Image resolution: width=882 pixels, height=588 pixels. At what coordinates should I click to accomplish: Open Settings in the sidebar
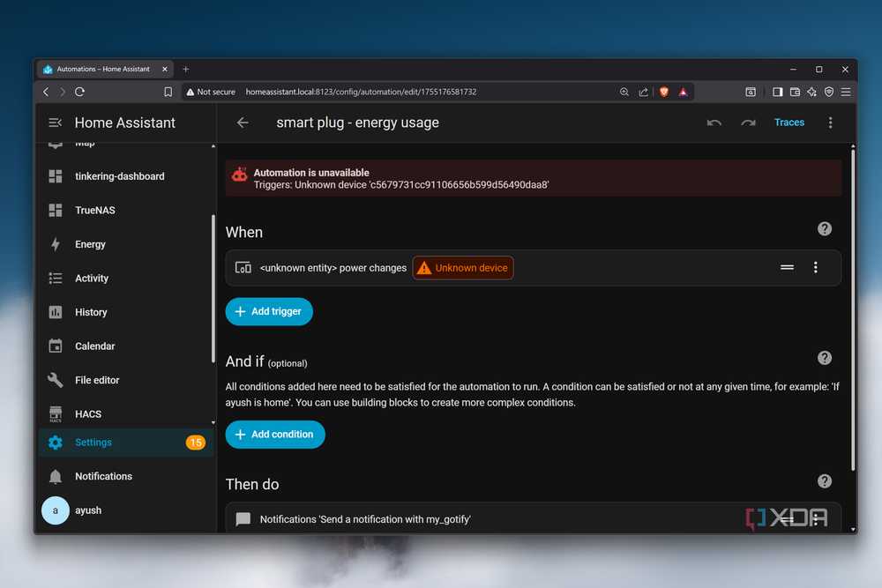(125, 443)
